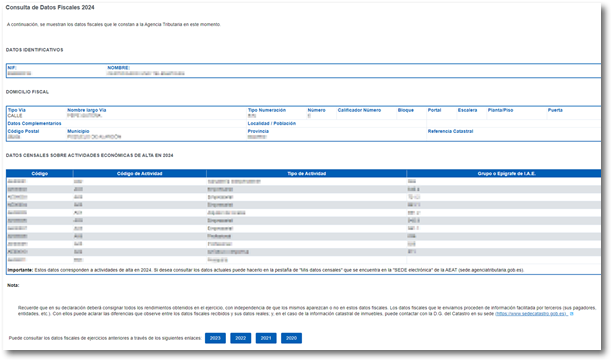612x361 pixels.
Task: Select the NOMBRE field value
Action: (146, 73)
